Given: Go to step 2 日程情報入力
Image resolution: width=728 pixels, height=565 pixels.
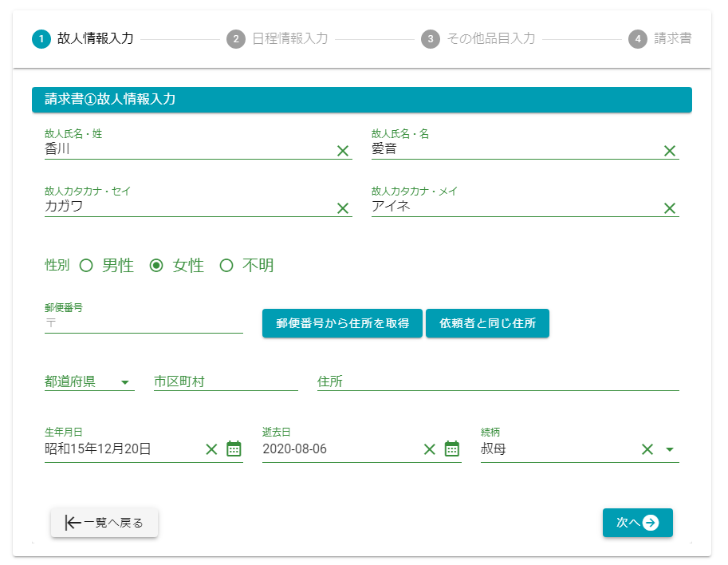Looking at the screenshot, I should coord(277,38).
